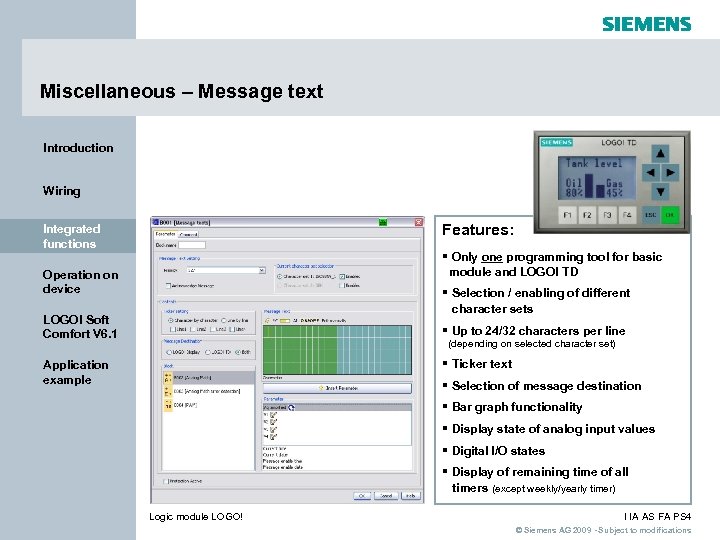Click the F3 key on LOGO! TD
The width and height of the screenshot is (720, 540).
point(607,215)
